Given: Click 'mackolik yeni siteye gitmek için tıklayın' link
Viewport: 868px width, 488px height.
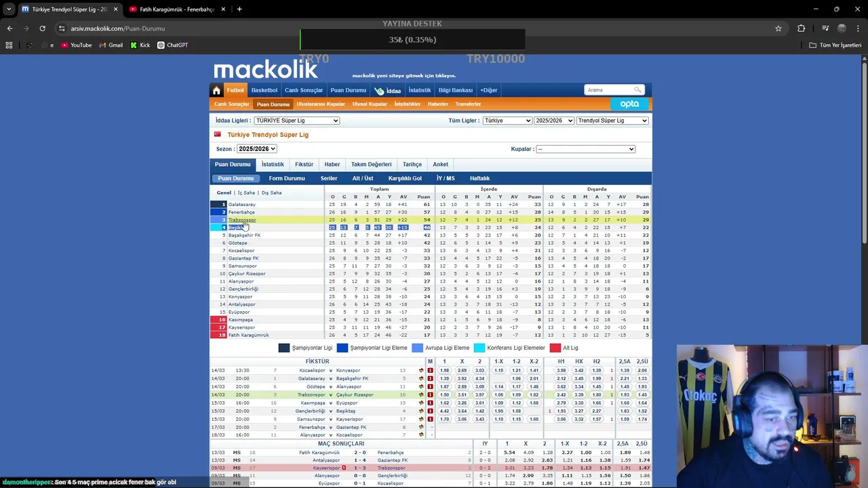Looking at the screenshot, I should 404,76.
